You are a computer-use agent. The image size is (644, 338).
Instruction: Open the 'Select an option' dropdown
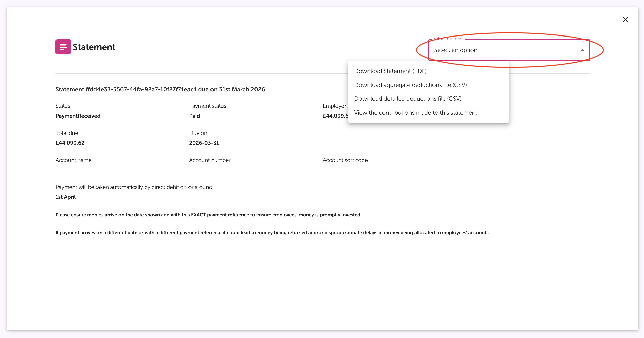click(x=509, y=50)
